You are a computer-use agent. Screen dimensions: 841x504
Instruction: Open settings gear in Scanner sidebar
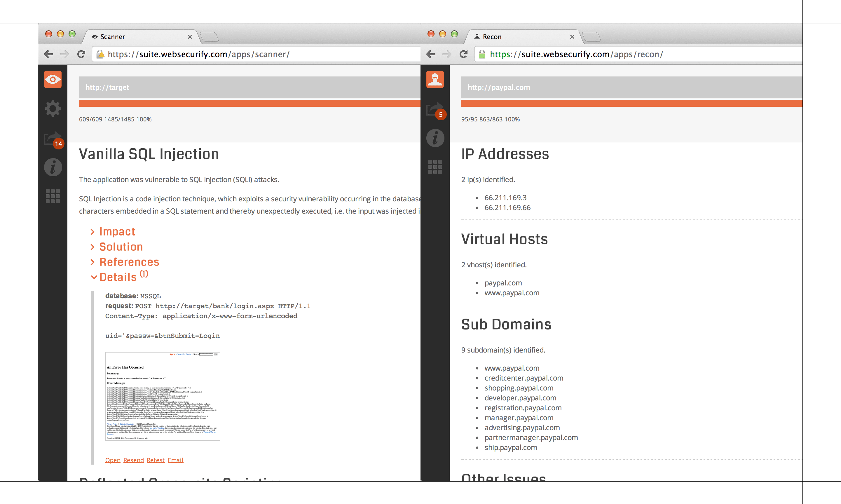click(53, 109)
